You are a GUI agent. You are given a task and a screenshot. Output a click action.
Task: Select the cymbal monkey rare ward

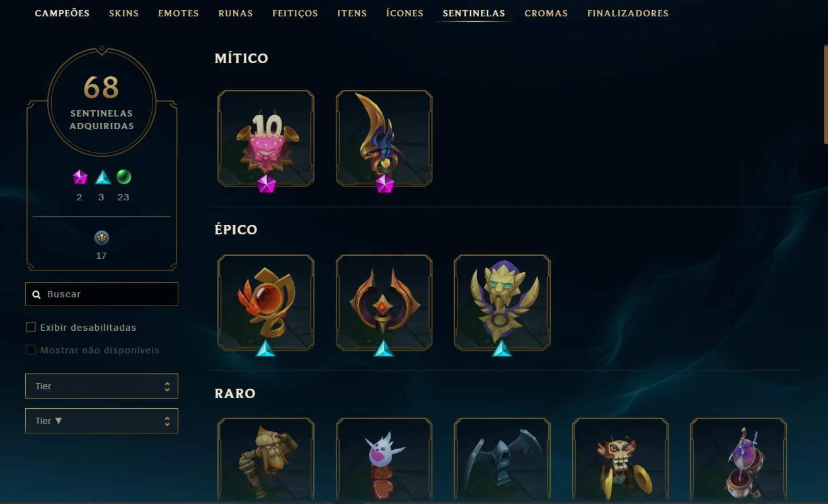(621, 461)
